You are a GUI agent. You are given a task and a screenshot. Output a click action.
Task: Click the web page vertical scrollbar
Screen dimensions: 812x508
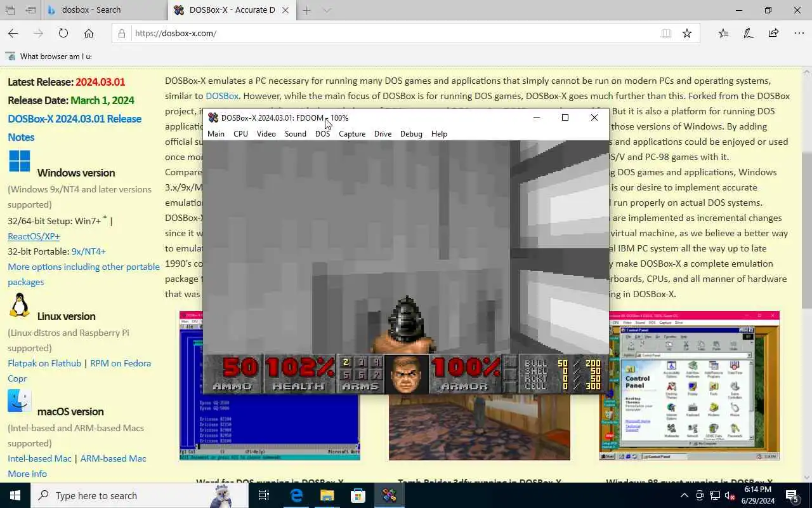coord(806,273)
